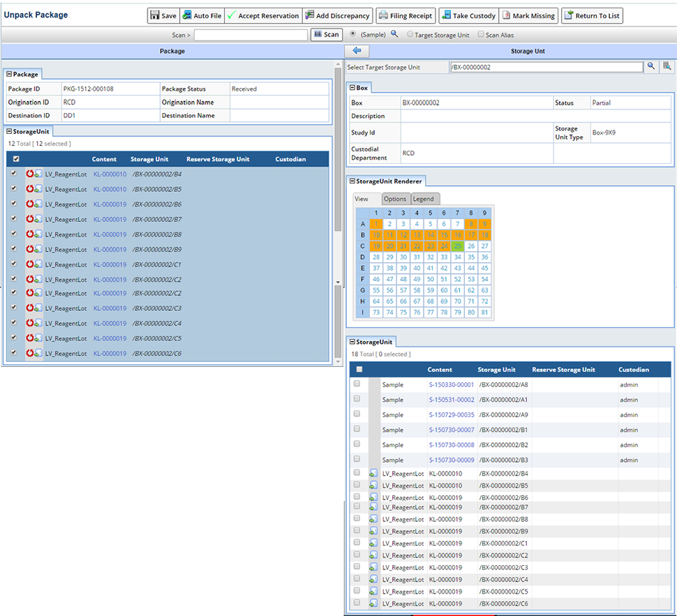Click the blue file icon in the package /BX-00000002/B6 row

(38, 204)
